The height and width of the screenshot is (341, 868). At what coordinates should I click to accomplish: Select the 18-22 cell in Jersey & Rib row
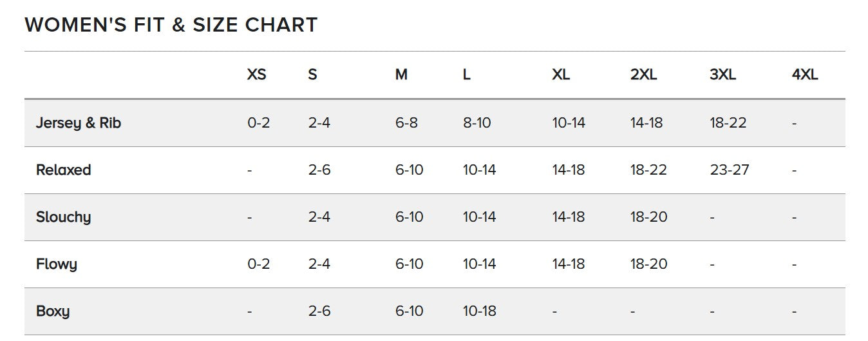(728, 122)
